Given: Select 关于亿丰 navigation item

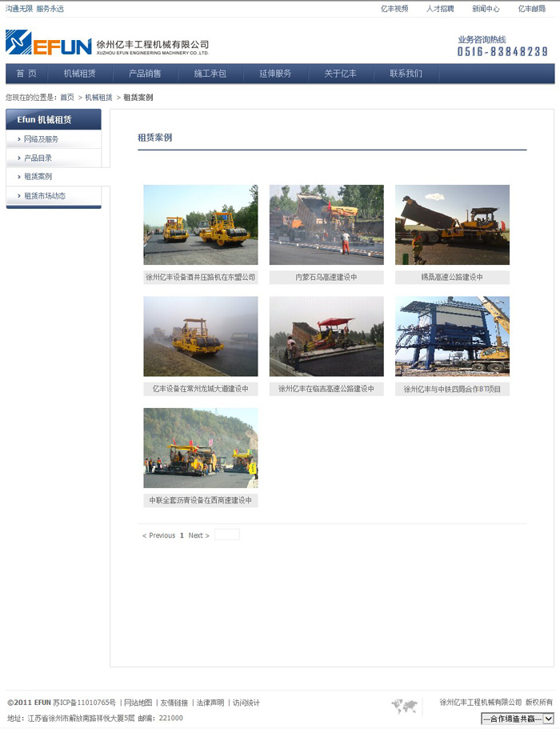Looking at the screenshot, I should 340,74.
